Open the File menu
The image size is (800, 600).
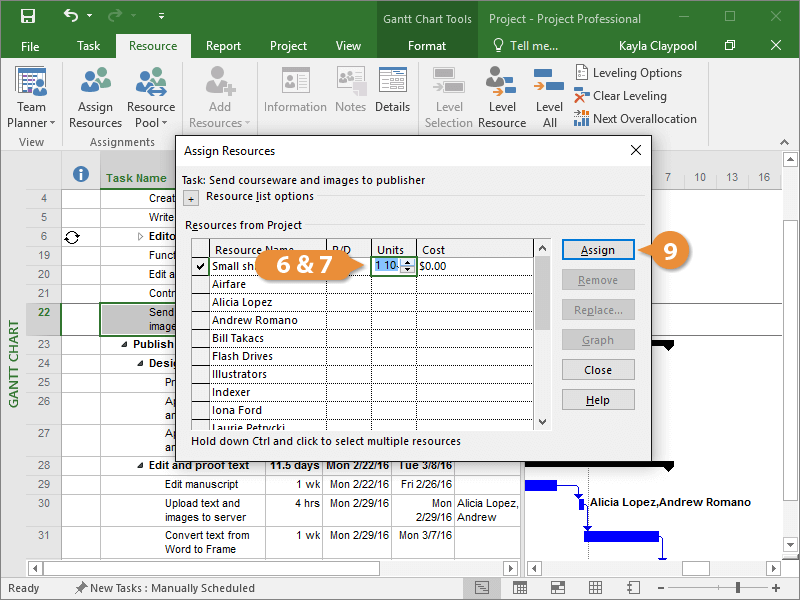coord(30,46)
